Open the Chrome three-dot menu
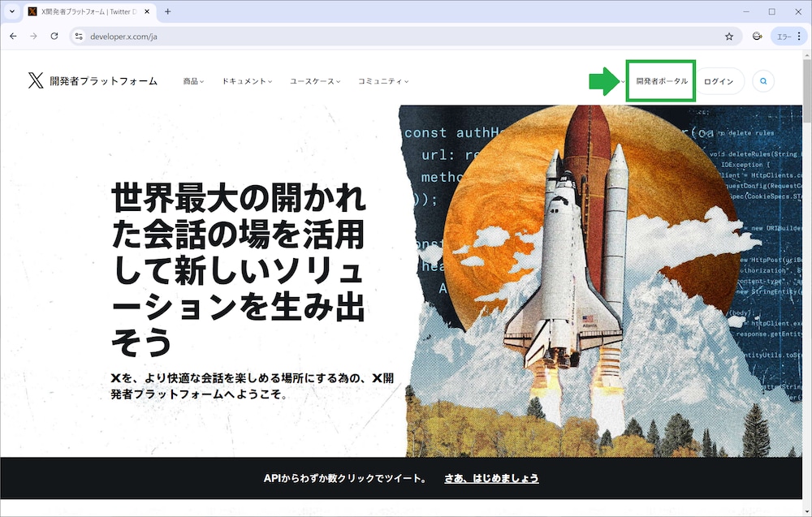Viewport: 812px width, 517px height. point(799,37)
